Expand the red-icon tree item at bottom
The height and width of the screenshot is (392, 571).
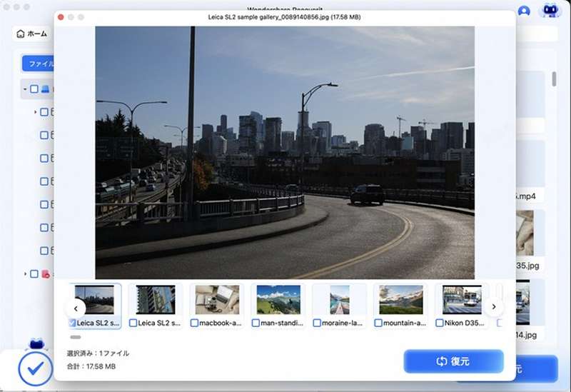tap(26, 273)
